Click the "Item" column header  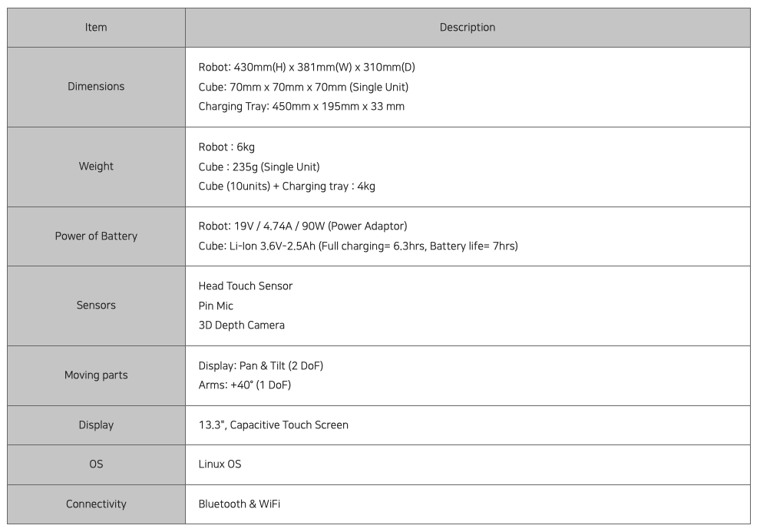coord(96,28)
